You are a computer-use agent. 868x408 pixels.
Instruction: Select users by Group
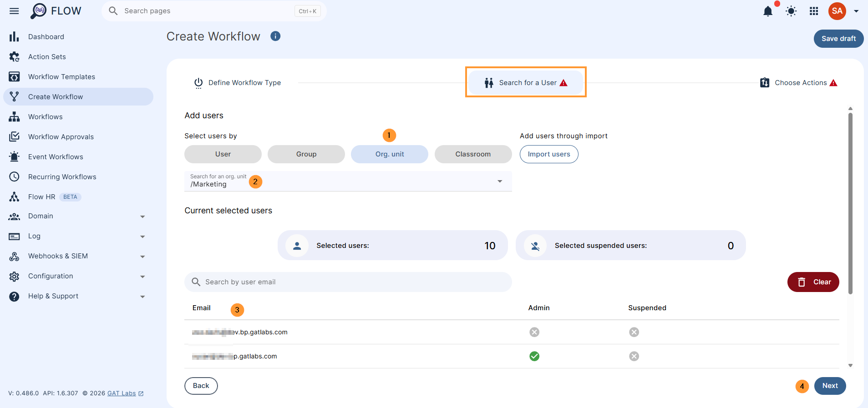(x=306, y=154)
